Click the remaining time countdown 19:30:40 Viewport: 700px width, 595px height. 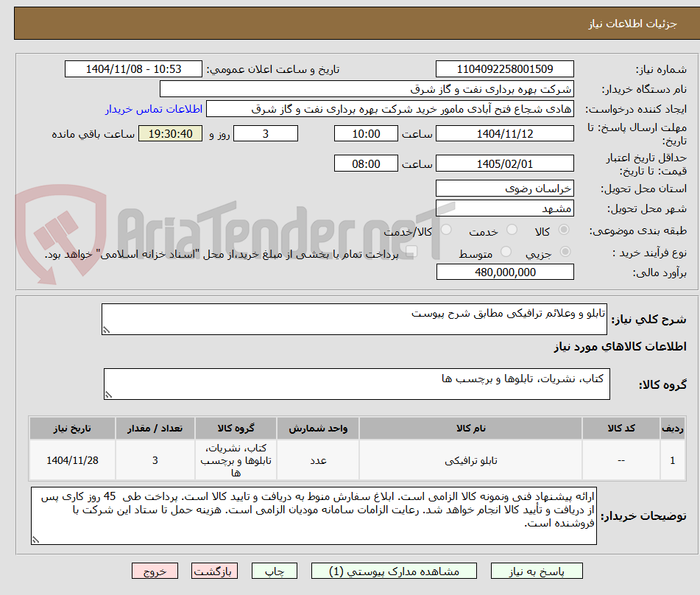click(x=171, y=133)
